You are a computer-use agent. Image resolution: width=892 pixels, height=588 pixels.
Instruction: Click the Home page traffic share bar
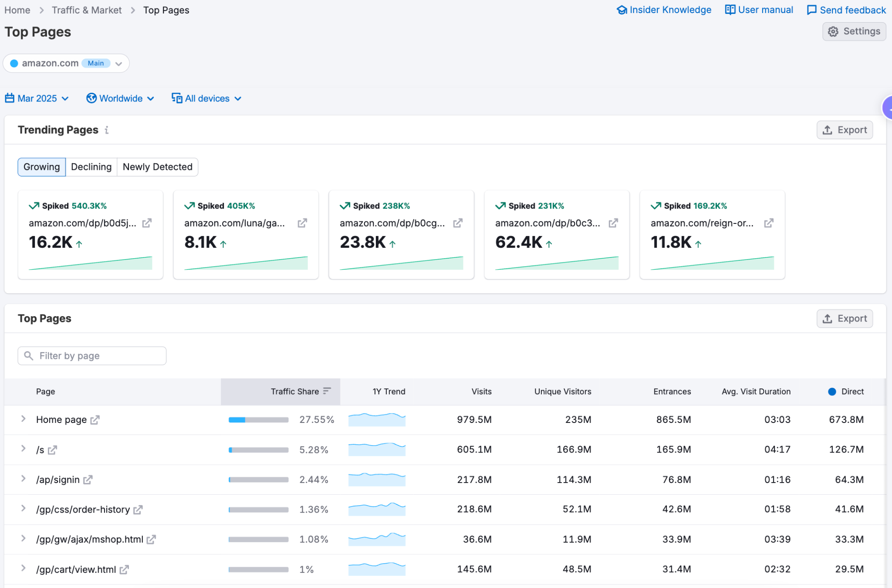click(258, 419)
